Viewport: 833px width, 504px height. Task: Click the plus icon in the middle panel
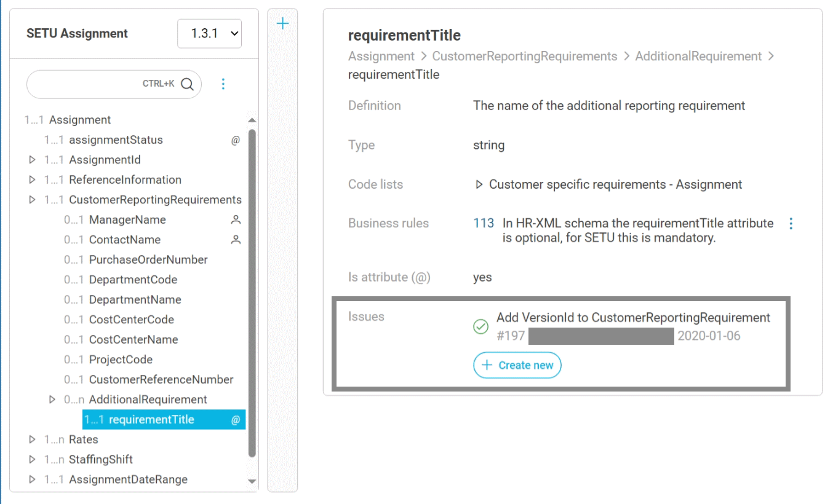coord(282,24)
